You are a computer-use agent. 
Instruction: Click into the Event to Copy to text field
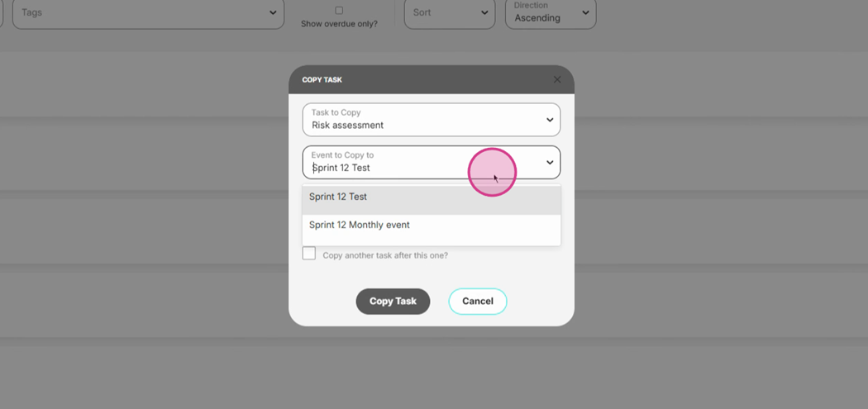389,168
